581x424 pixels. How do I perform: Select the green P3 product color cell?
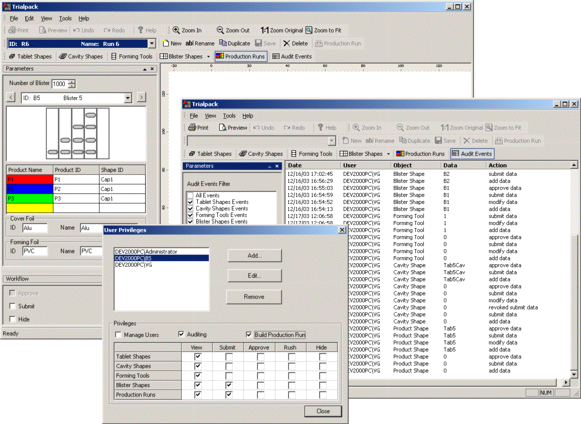[30, 199]
